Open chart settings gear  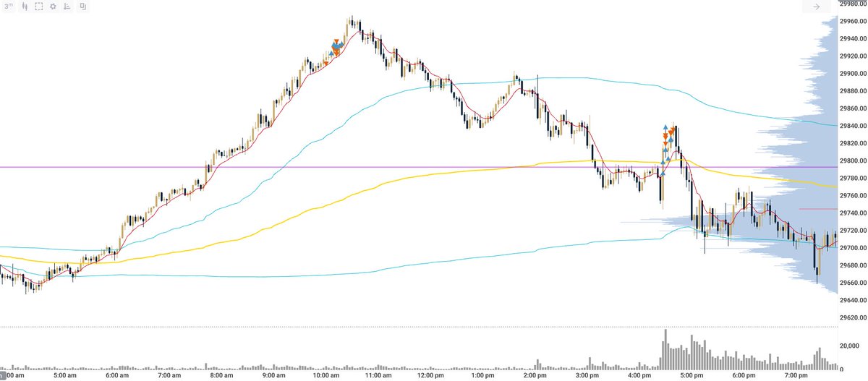click(54, 6)
